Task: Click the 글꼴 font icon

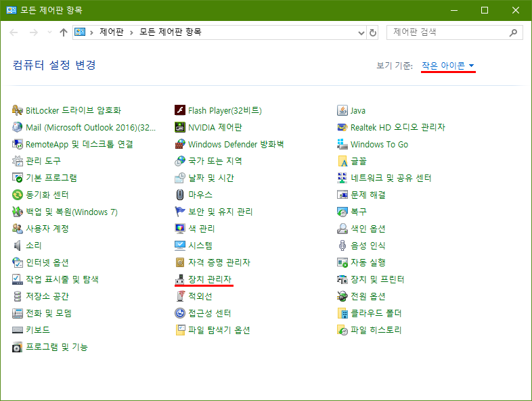Action: 342,161
